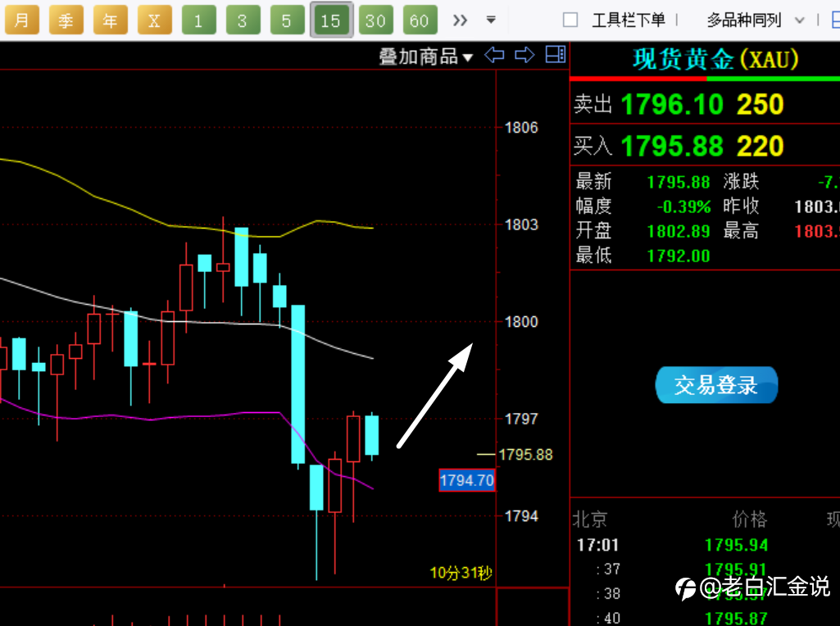This screenshot has height=626, width=840.
Task: Expand the 多品种同列 dropdown
Action: pos(755,20)
